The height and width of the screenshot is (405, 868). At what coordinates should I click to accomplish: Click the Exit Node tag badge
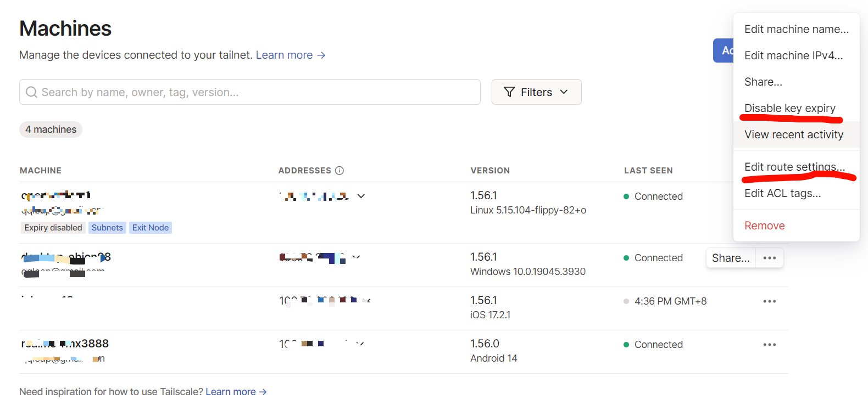click(x=150, y=228)
